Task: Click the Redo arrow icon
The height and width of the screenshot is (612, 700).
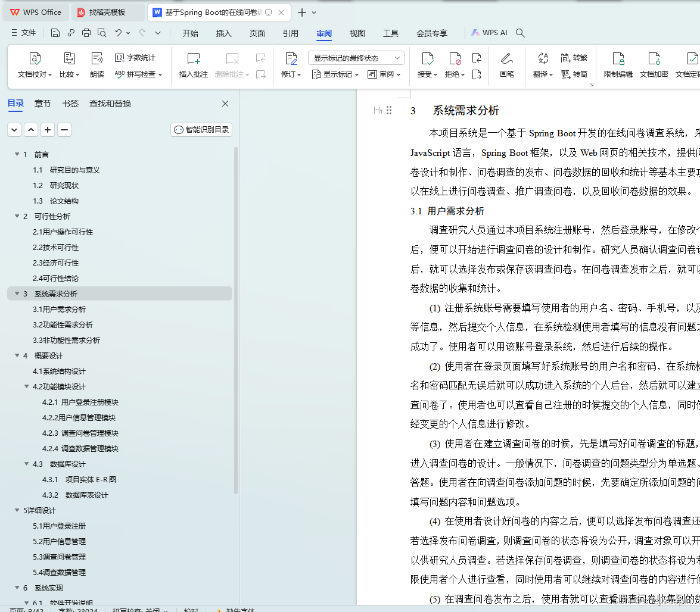Action: 142,33
